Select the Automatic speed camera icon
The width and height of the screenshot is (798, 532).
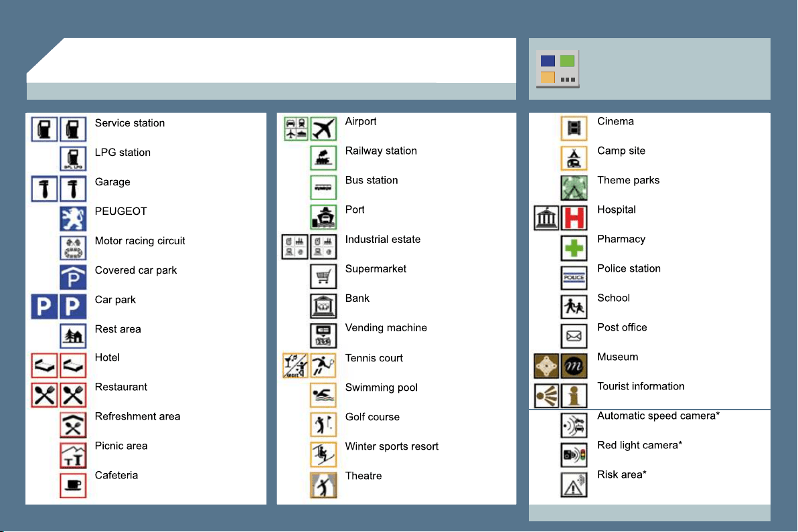tap(574, 425)
